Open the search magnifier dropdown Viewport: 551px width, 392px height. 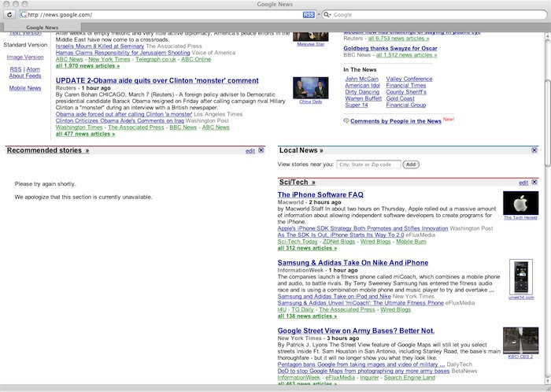coord(327,15)
